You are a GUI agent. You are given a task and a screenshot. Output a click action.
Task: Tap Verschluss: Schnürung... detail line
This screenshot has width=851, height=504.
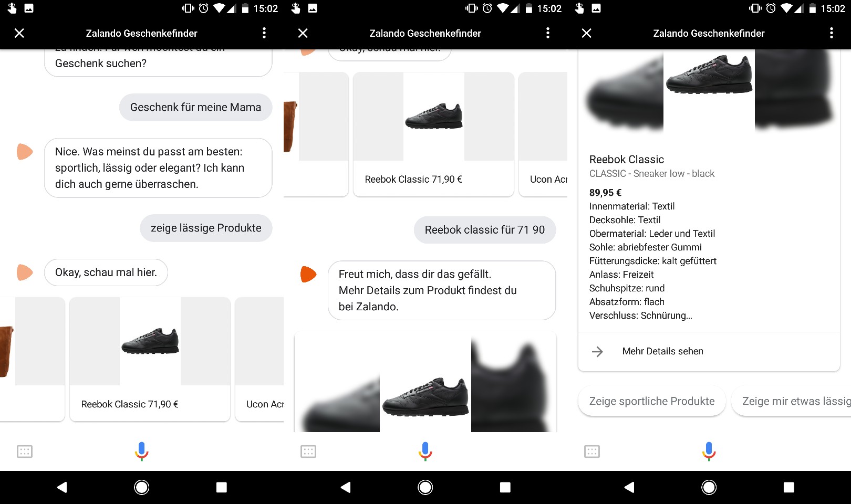(x=641, y=316)
